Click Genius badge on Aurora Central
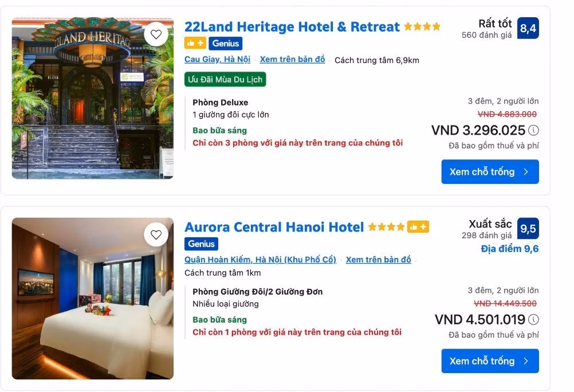The height and width of the screenshot is (392, 574). coord(201,244)
